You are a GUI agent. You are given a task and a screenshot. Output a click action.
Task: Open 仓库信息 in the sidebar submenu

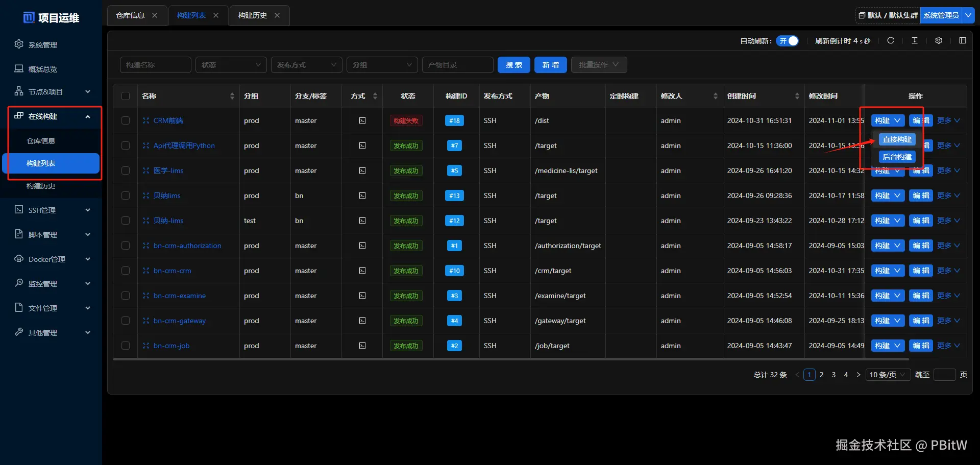41,141
